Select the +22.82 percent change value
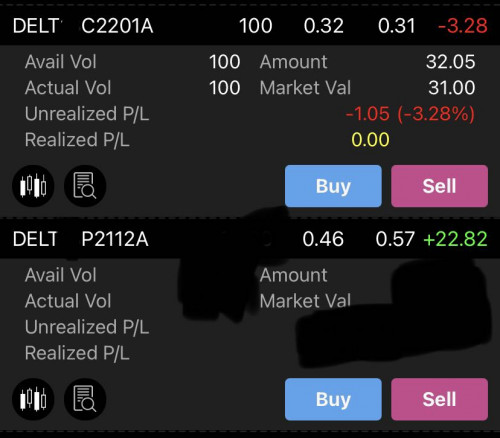The height and width of the screenshot is (438, 500). point(455,239)
